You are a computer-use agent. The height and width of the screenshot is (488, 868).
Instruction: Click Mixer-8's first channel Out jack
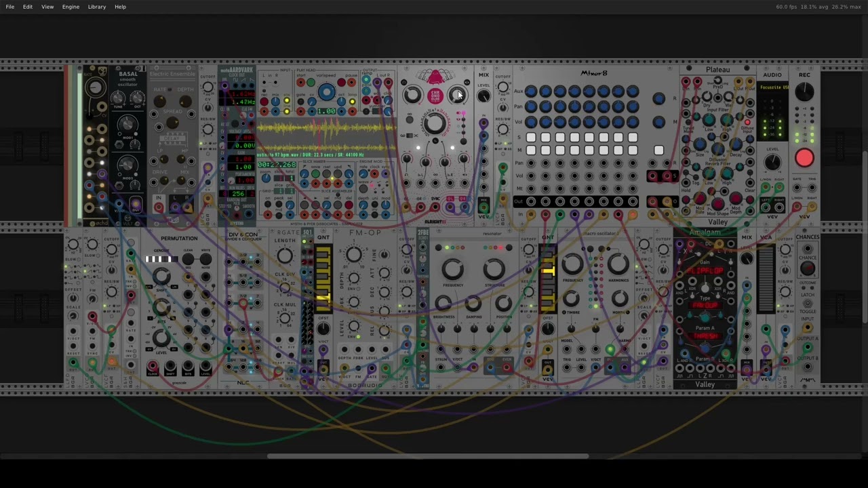pyautogui.click(x=531, y=201)
